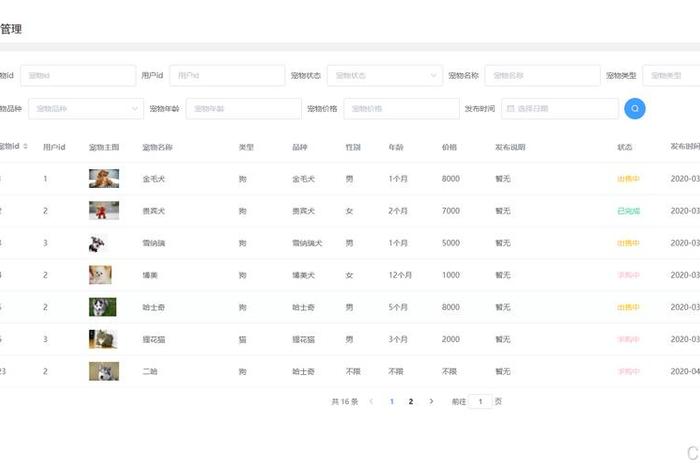Click calendar icon in 发布时间 field

(x=511, y=108)
